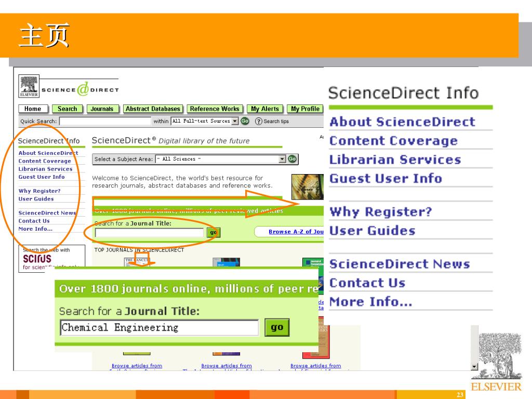Click enlarged Librarian Services link
This screenshot has height=399, width=532.
[395, 159]
